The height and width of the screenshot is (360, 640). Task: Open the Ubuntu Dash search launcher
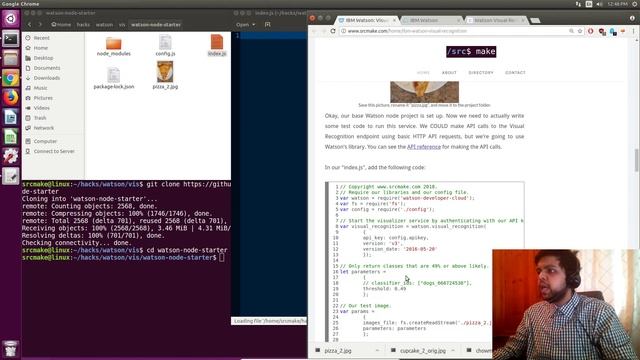[x=11, y=19]
